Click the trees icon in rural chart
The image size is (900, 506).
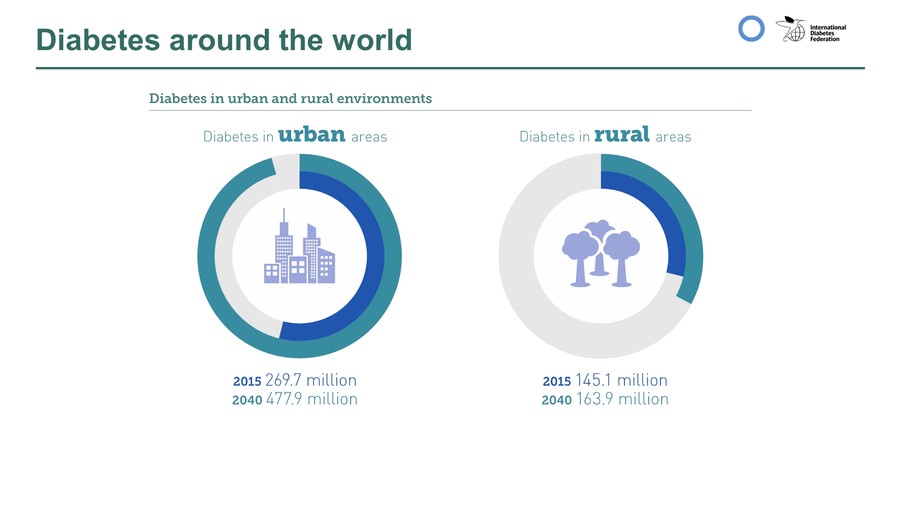coord(600,253)
